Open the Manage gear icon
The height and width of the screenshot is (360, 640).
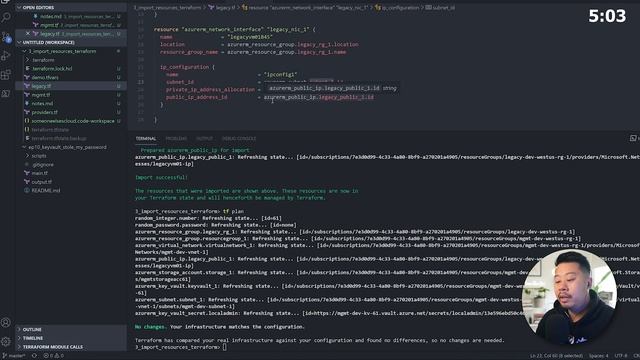tap(6, 341)
